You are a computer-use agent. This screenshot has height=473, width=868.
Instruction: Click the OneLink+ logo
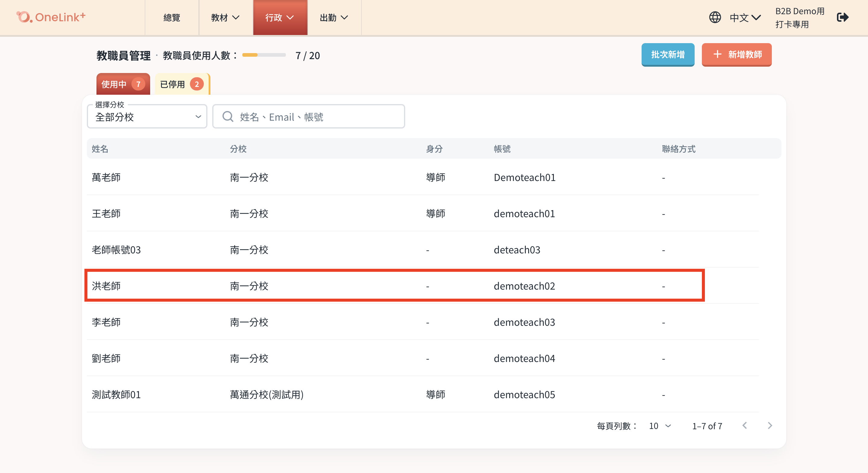click(x=51, y=17)
